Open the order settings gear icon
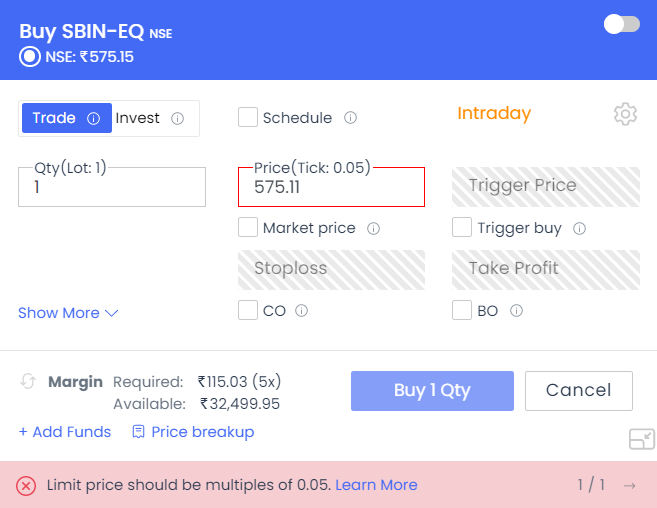This screenshot has height=508, width=657. tap(625, 114)
